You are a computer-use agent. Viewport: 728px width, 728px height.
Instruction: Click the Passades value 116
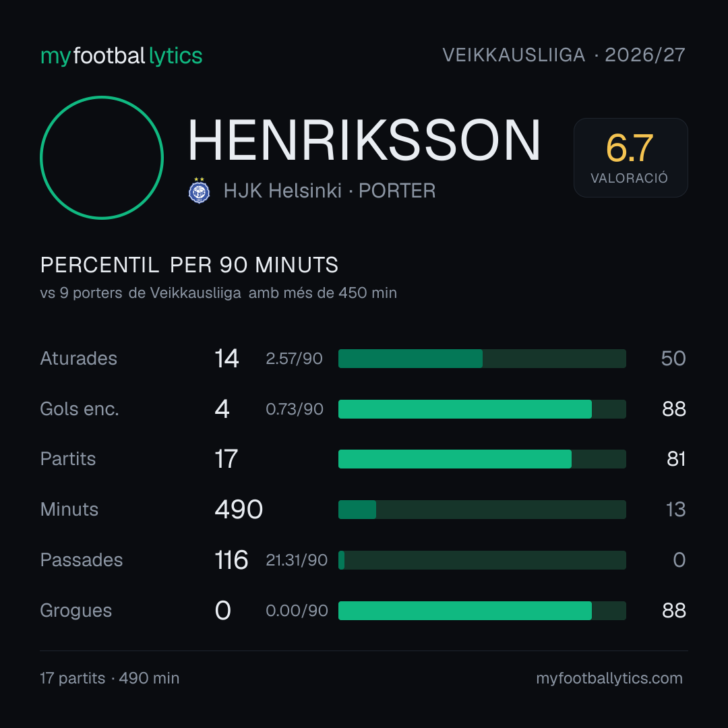click(231, 560)
